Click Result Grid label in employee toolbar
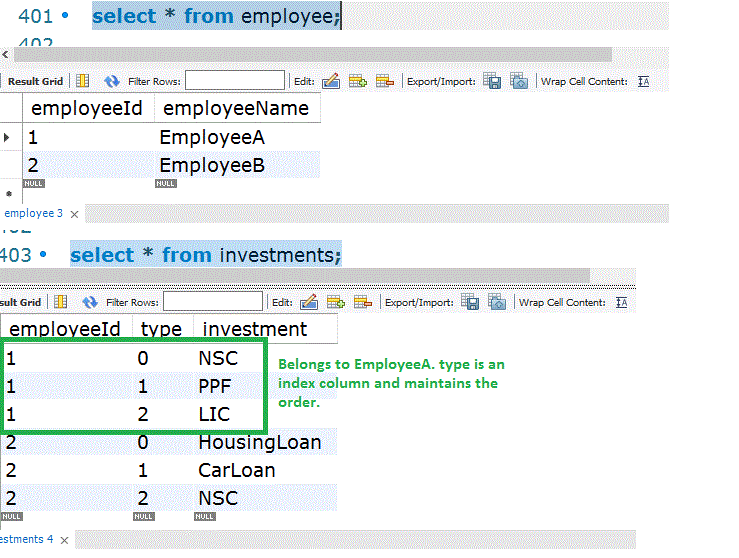This screenshot has width=739, height=558. (x=35, y=81)
